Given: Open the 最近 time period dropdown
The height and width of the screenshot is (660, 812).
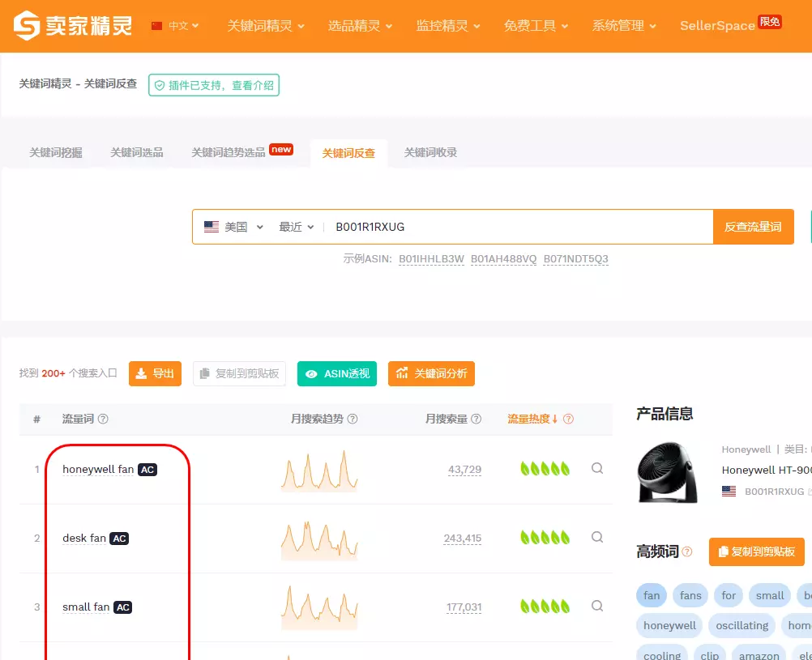Looking at the screenshot, I should click(297, 227).
